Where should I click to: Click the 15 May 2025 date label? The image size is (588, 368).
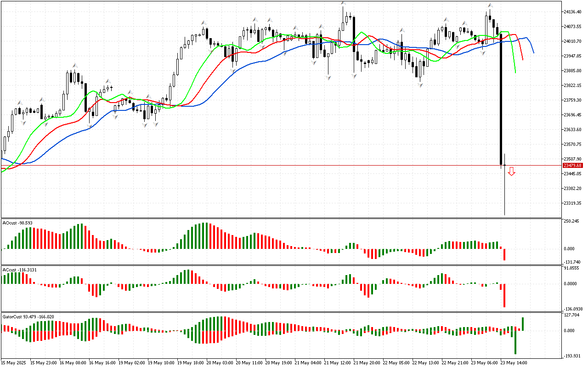(14, 363)
